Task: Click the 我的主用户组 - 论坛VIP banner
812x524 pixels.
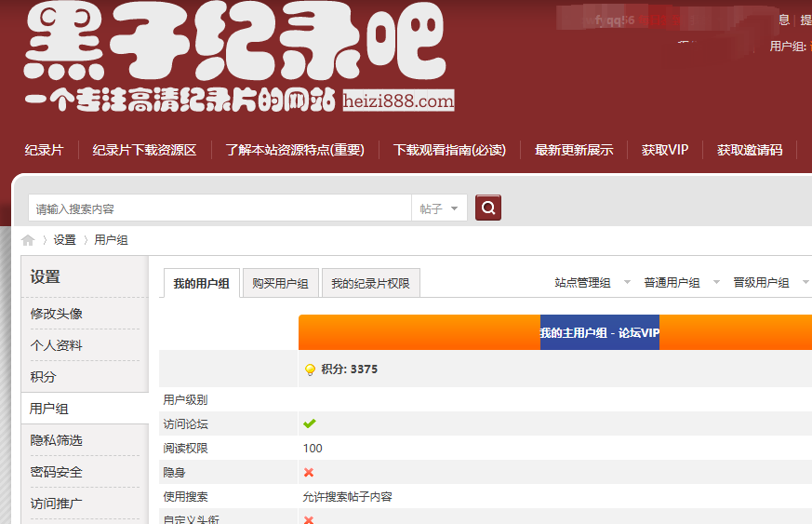Action: [600, 333]
